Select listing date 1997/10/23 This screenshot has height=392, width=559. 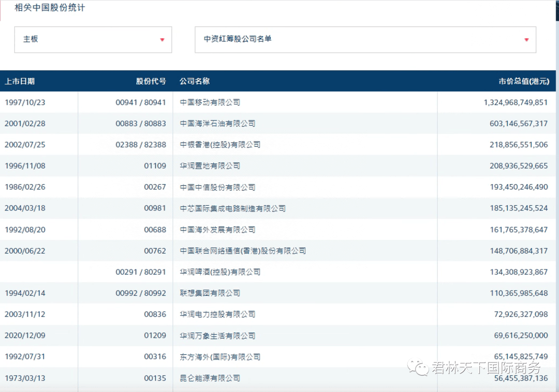click(25, 102)
